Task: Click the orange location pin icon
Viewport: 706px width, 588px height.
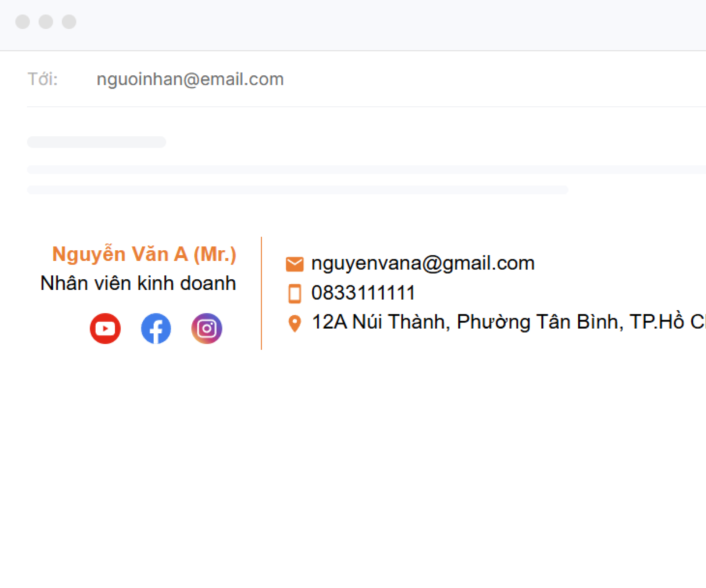Action: coord(295,323)
